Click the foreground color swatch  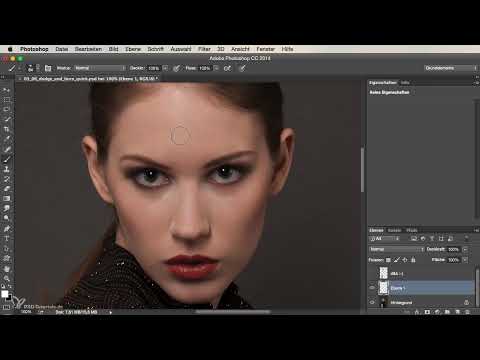tap(4, 294)
